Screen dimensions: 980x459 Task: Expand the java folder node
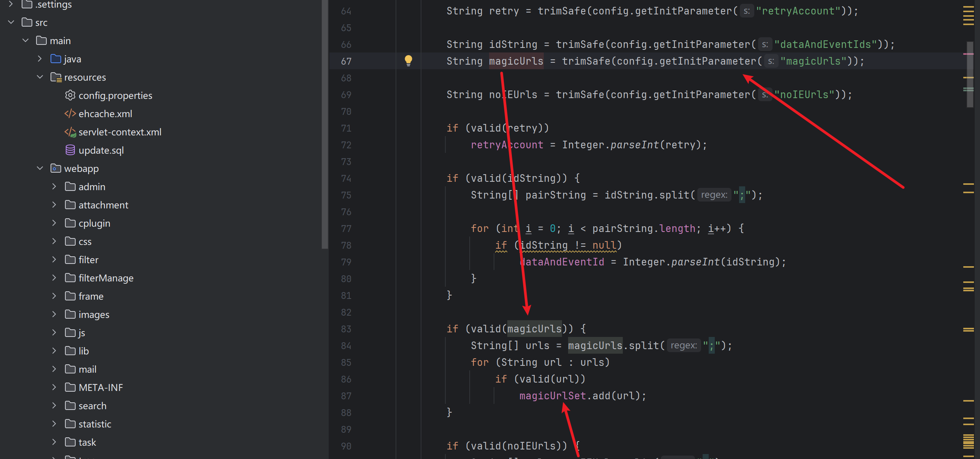(40, 59)
